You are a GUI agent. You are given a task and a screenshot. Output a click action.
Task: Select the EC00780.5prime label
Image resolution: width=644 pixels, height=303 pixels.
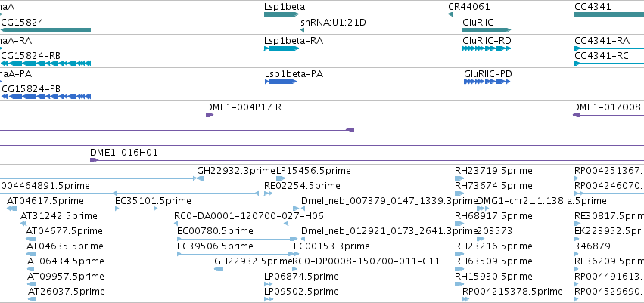click(x=215, y=231)
